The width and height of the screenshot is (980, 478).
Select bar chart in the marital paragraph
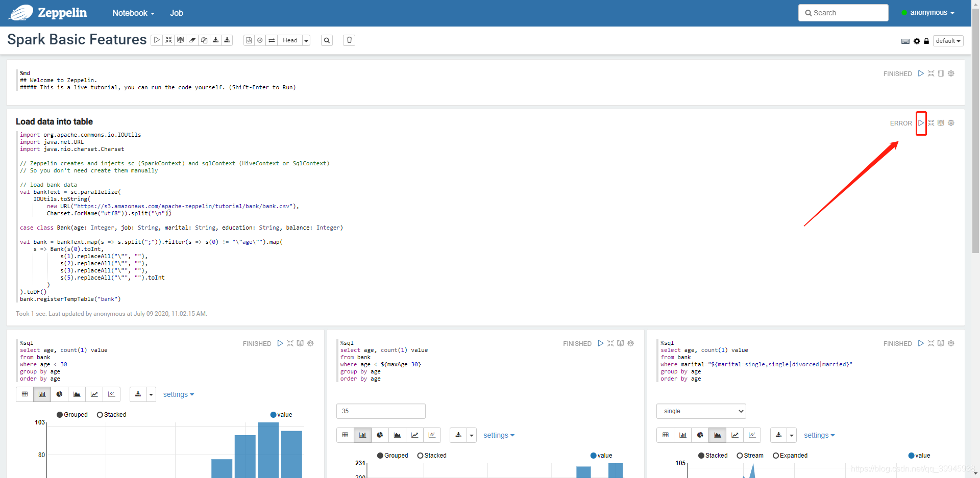(682, 435)
